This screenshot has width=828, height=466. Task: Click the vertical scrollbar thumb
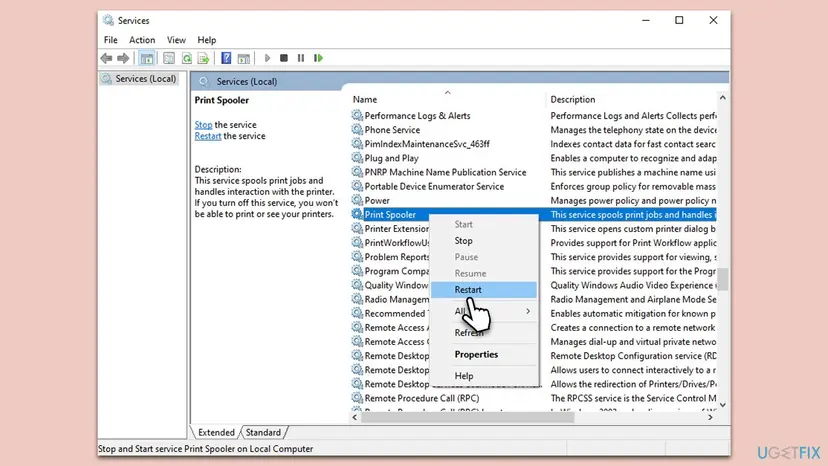click(x=722, y=279)
